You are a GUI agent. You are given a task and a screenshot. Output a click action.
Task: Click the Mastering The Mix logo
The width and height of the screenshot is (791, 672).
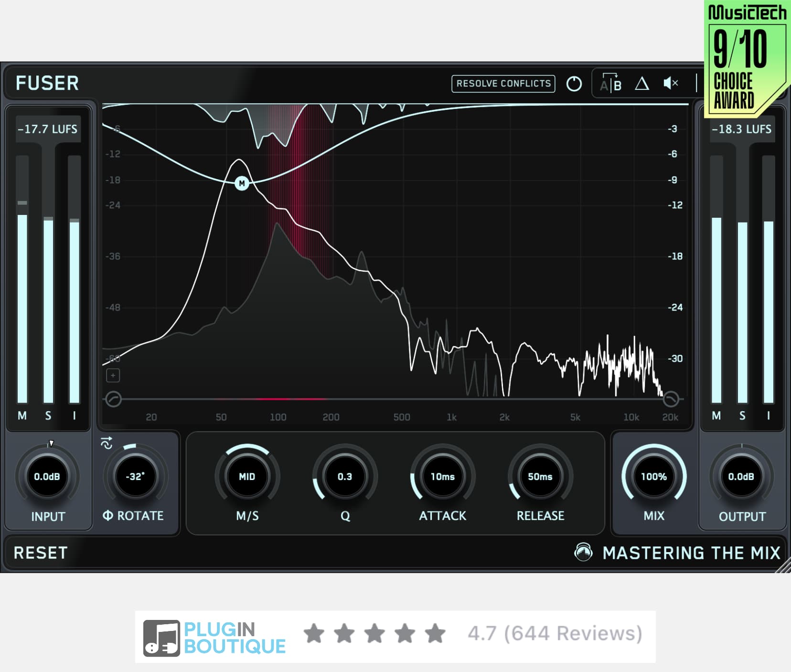click(583, 552)
